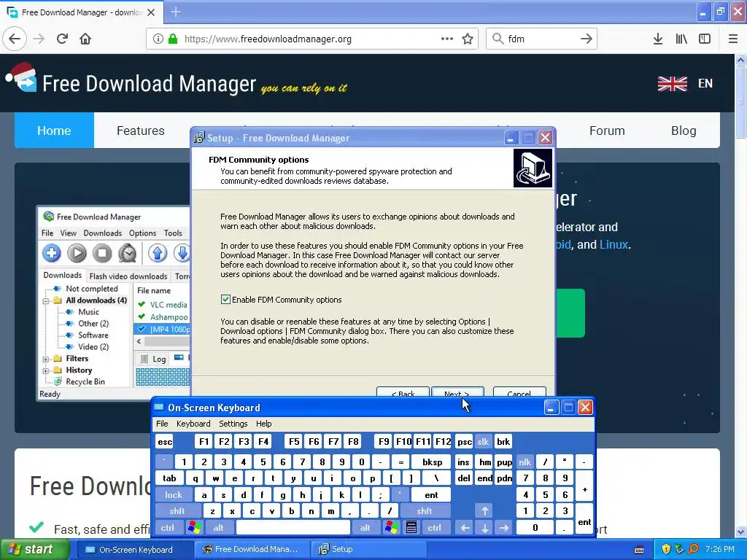The width and height of the screenshot is (747, 560).
Task: Click the application menu key on On-Screen Keyboard
Action: point(411,528)
